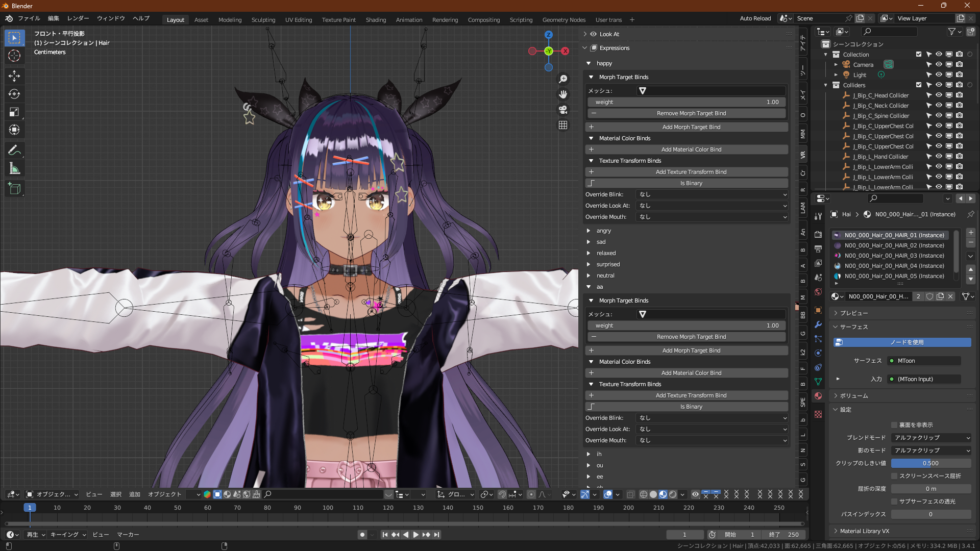Hide the Light object in the outliner

(939, 74)
